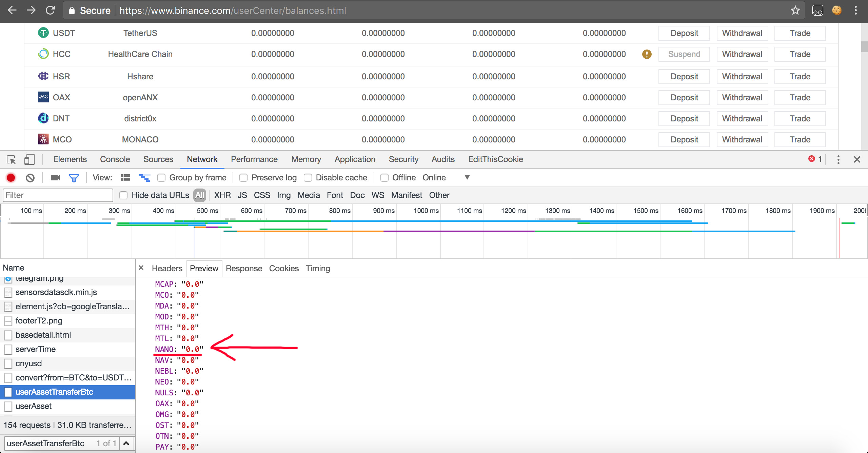
Task: Filter requests by WS type
Action: coord(378,195)
